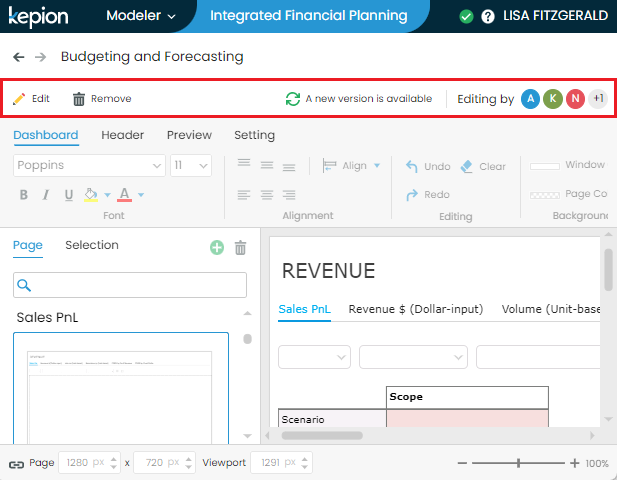Switch to the Header ribbon tab
The height and width of the screenshot is (480, 617).
click(122, 135)
